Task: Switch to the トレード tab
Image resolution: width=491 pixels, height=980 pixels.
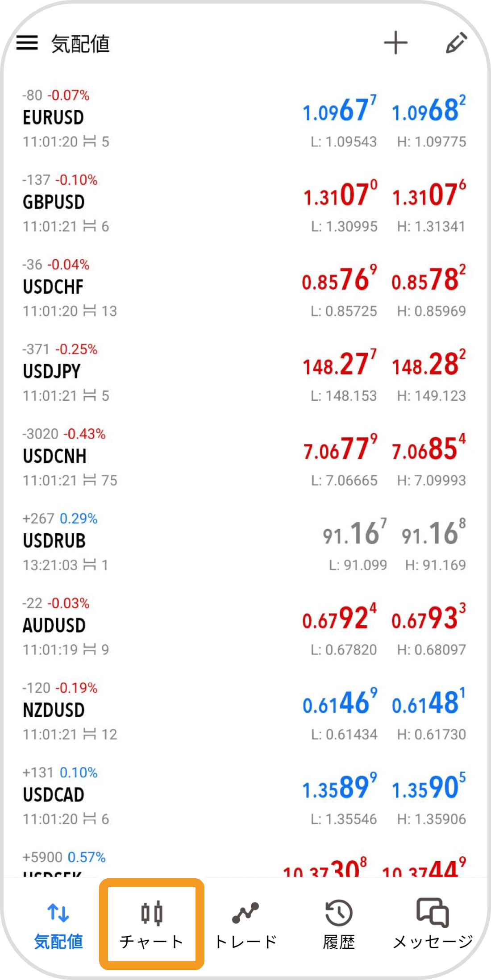Action: pyautogui.click(x=245, y=942)
